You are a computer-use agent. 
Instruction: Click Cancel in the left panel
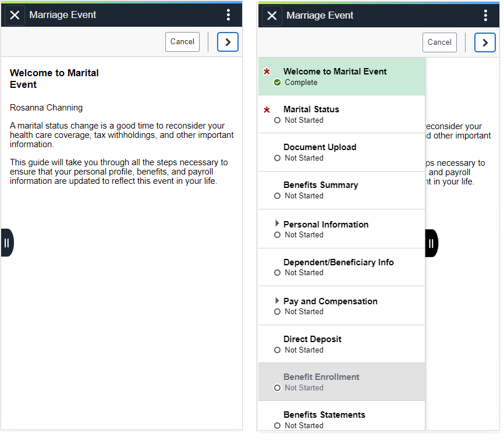pos(182,42)
